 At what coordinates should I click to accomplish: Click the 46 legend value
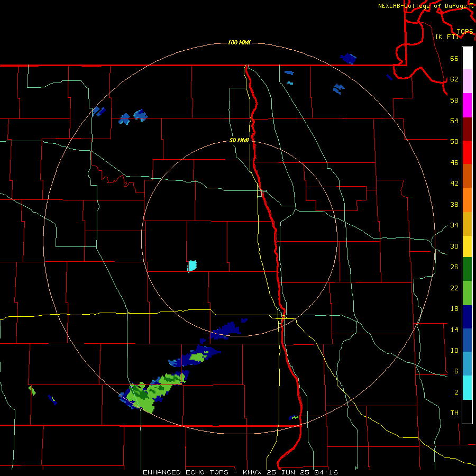pyautogui.click(x=454, y=163)
